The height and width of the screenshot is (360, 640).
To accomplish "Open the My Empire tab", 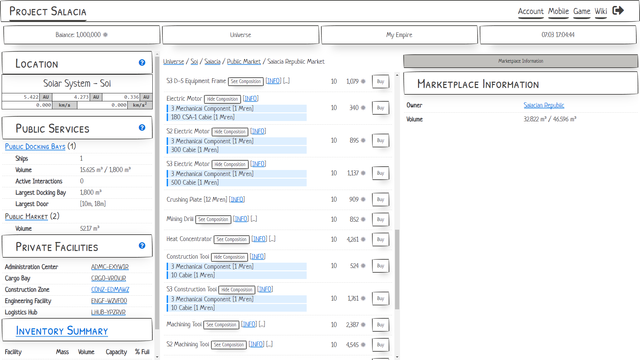I will (x=399, y=35).
